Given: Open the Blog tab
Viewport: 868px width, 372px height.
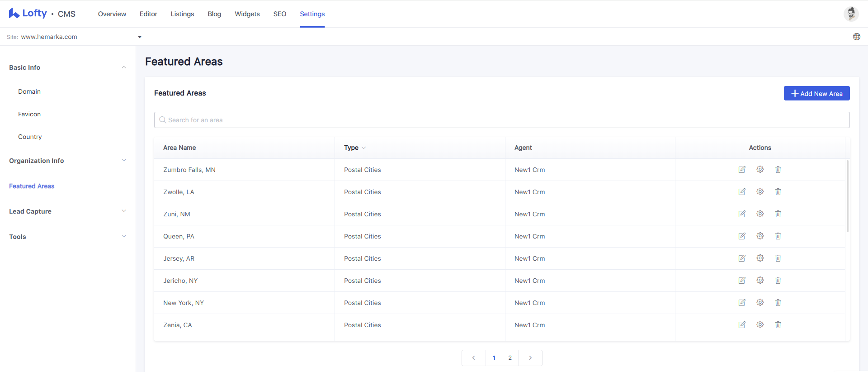Looking at the screenshot, I should (x=214, y=14).
